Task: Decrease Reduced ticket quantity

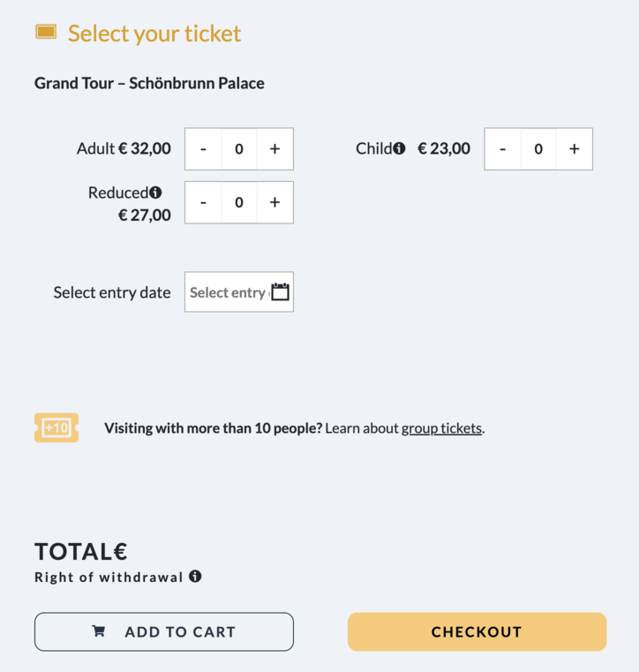Action: (x=204, y=202)
